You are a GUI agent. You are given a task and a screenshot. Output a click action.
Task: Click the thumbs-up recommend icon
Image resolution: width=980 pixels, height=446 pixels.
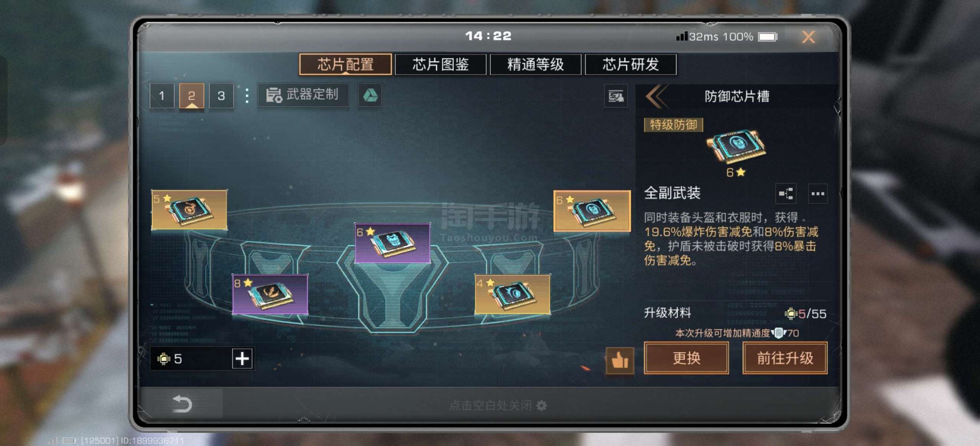pyautogui.click(x=620, y=360)
